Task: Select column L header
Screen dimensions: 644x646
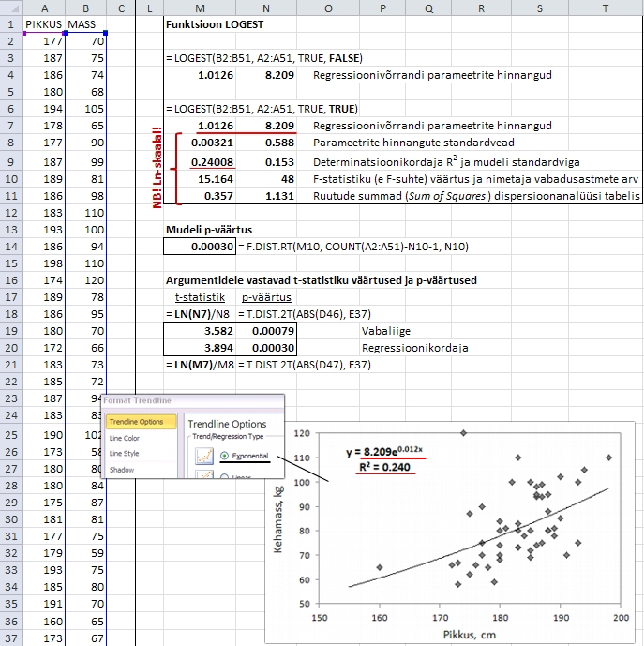Action: (x=150, y=8)
